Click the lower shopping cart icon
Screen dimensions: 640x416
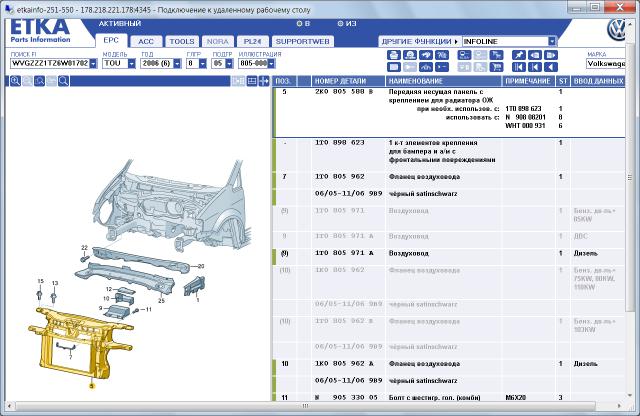[496, 67]
